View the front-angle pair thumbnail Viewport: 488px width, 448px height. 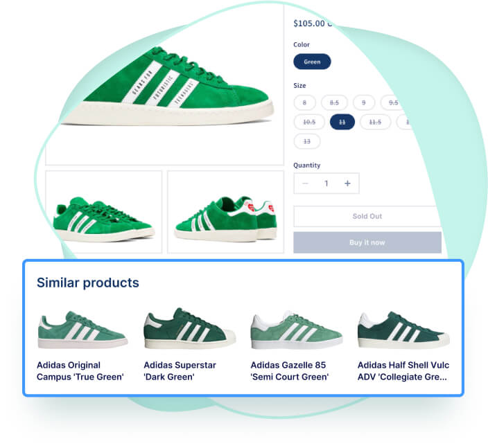tap(104, 212)
